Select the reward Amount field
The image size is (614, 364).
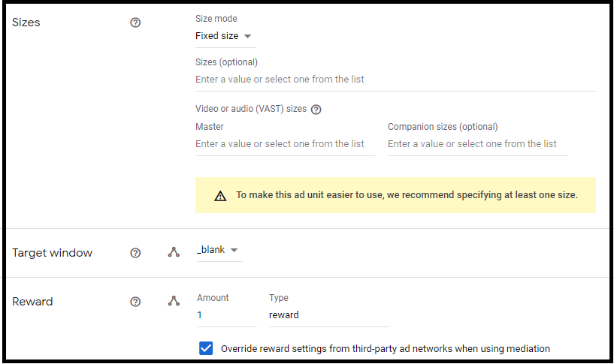point(227,315)
